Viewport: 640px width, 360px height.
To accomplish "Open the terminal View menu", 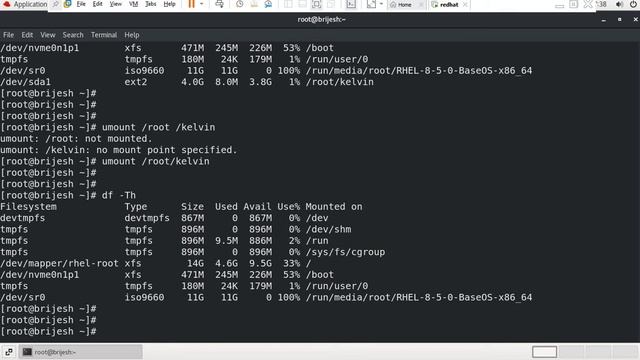I will coord(48,35).
